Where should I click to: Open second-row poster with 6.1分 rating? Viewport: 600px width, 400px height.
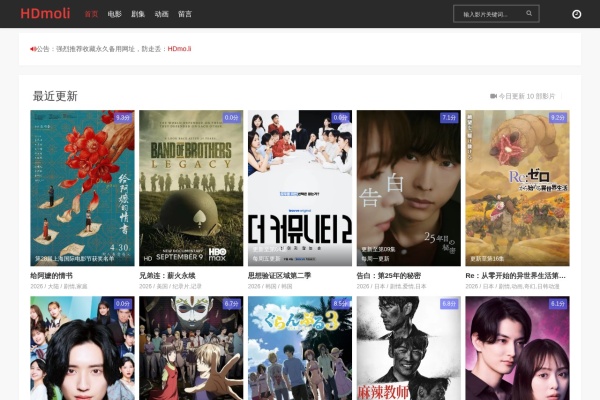tap(517, 348)
